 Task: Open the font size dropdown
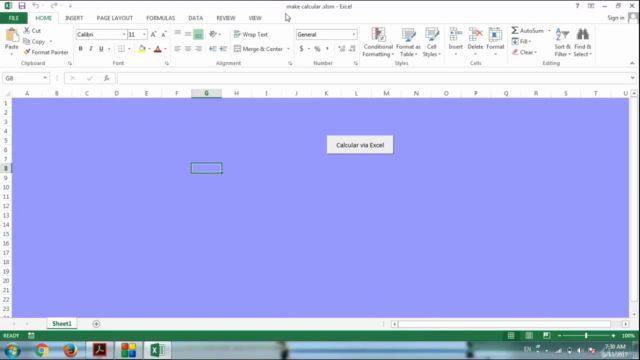coord(144,34)
